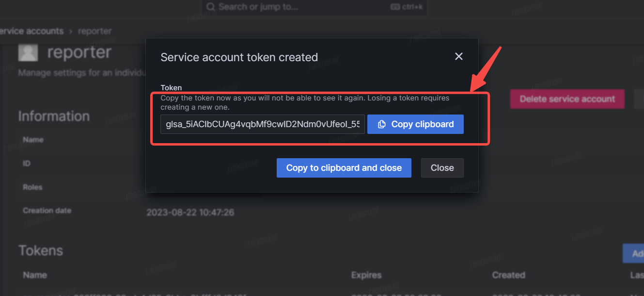This screenshot has width=644, height=296.
Task: Click Copy to clipboard and close
Action: pos(344,167)
